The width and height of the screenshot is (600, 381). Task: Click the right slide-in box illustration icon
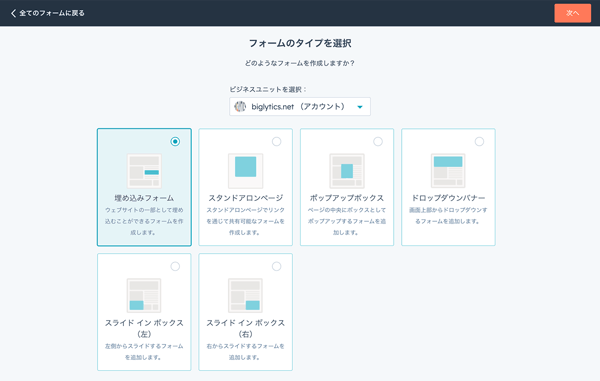click(x=246, y=295)
